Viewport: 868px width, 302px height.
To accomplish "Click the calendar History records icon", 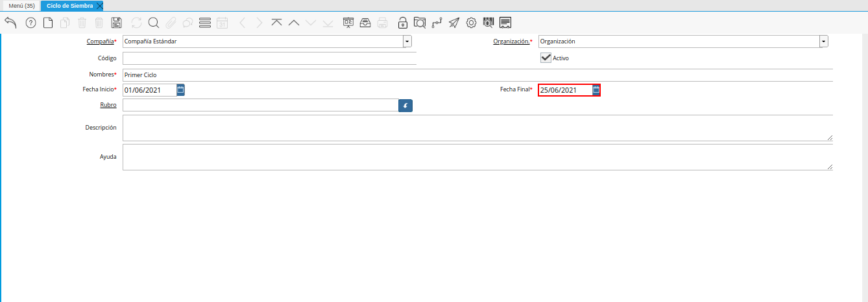I will click(x=222, y=23).
